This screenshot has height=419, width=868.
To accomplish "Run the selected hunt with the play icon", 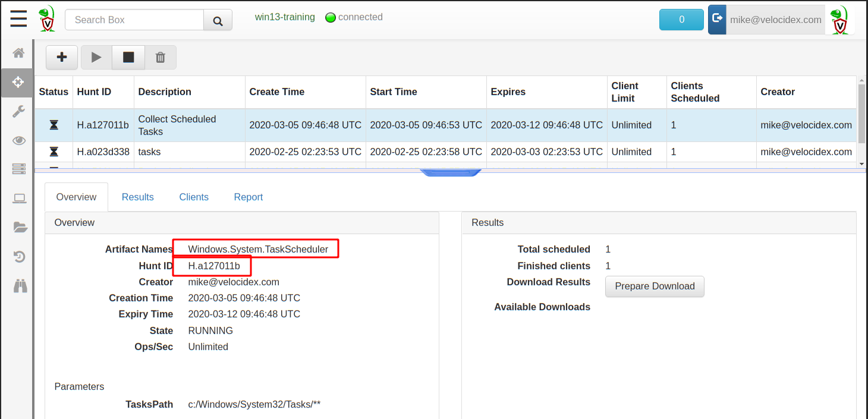I will 96,57.
